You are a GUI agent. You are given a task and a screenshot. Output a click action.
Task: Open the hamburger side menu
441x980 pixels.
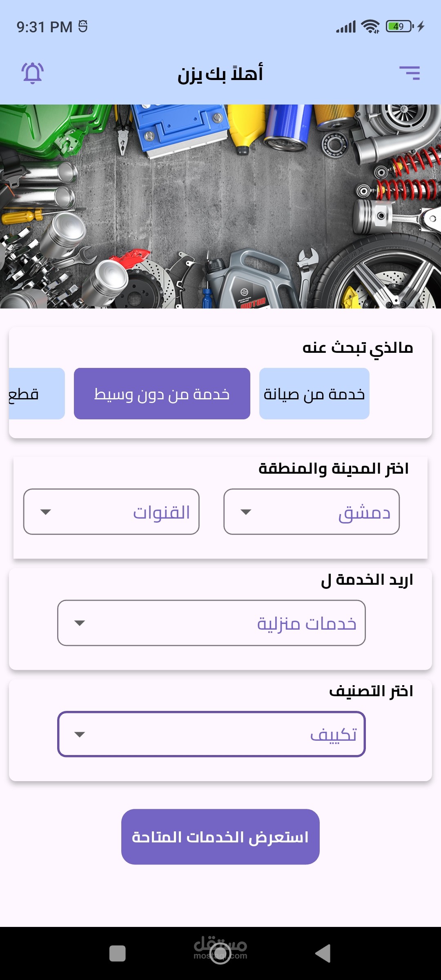click(410, 73)
